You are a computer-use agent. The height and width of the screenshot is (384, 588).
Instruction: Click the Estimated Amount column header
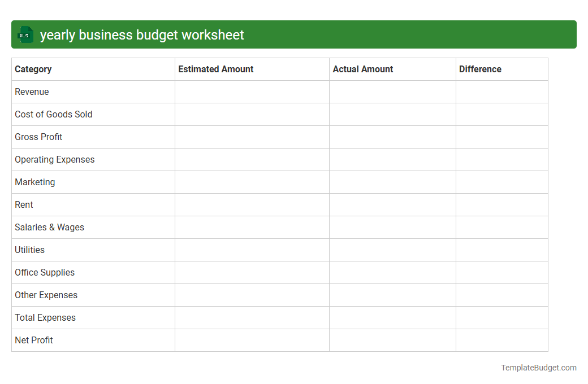(x=215, y=69)
